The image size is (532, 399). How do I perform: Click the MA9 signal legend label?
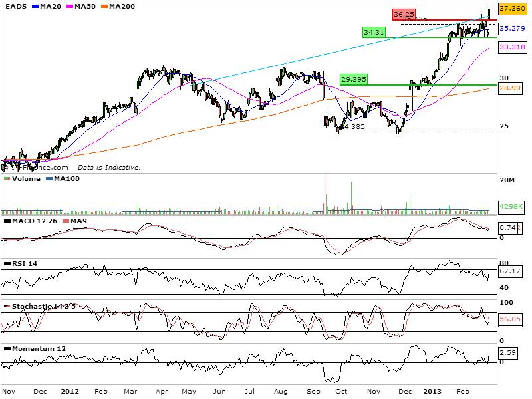(x=78, y=221)
